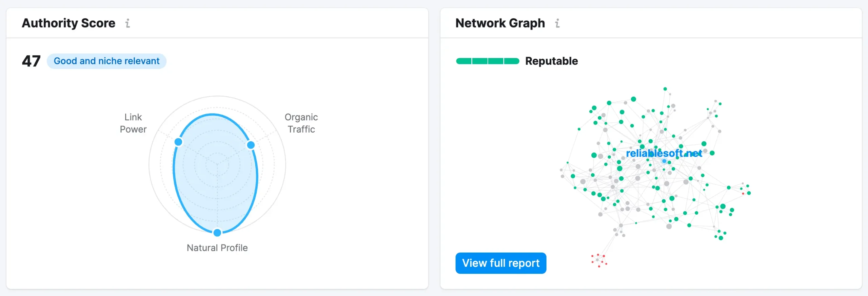This screenshot has width=868, height=296.
Task: Click the Network Graph heading
Action: [500, 23]
